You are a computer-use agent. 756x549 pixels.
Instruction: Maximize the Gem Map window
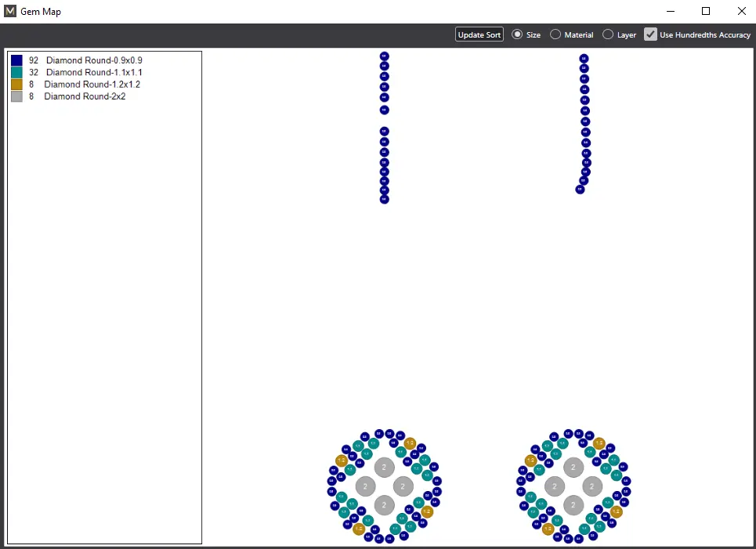(x=705, y=12)
